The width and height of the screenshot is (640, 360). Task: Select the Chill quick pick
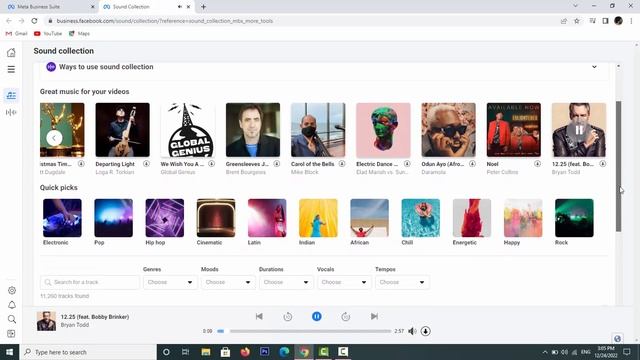coord(421,218)
